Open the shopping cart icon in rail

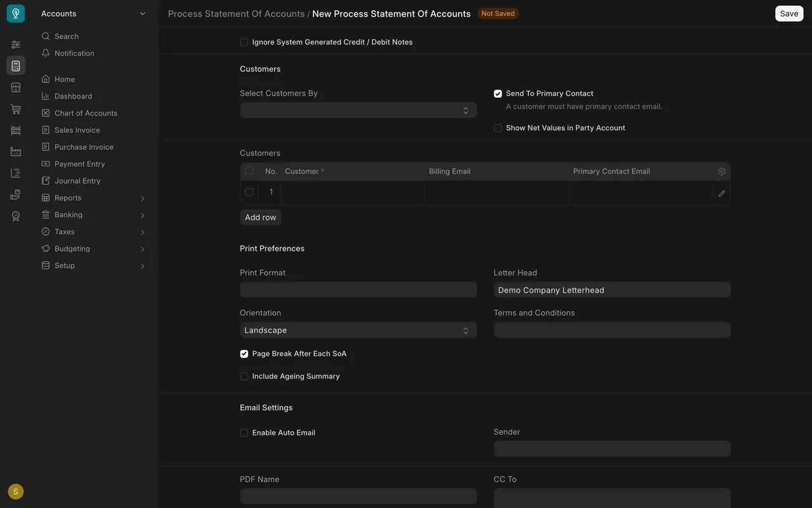coord(16,109)
